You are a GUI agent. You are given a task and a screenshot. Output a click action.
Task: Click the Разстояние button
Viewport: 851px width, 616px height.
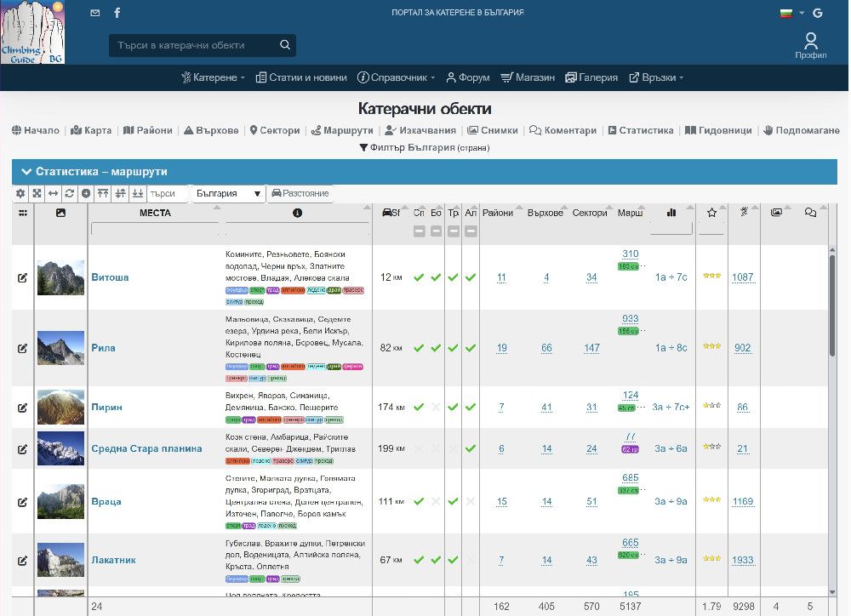click(x=300, y=194)
